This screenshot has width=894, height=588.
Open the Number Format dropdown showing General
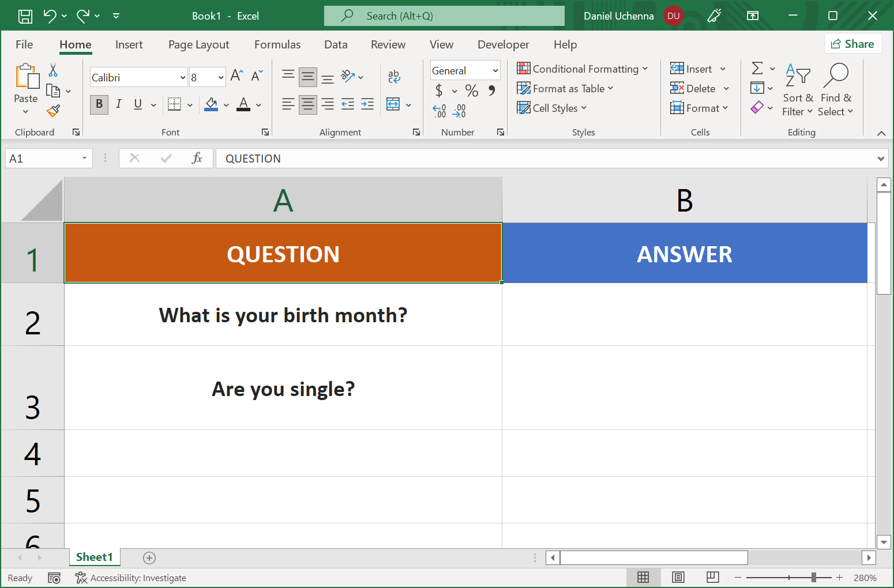click(465, 70)
